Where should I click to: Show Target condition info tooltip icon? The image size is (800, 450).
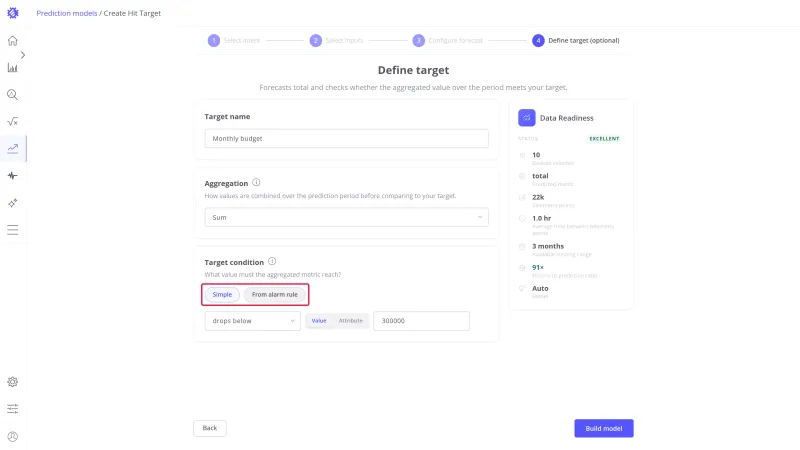[272, 261]
